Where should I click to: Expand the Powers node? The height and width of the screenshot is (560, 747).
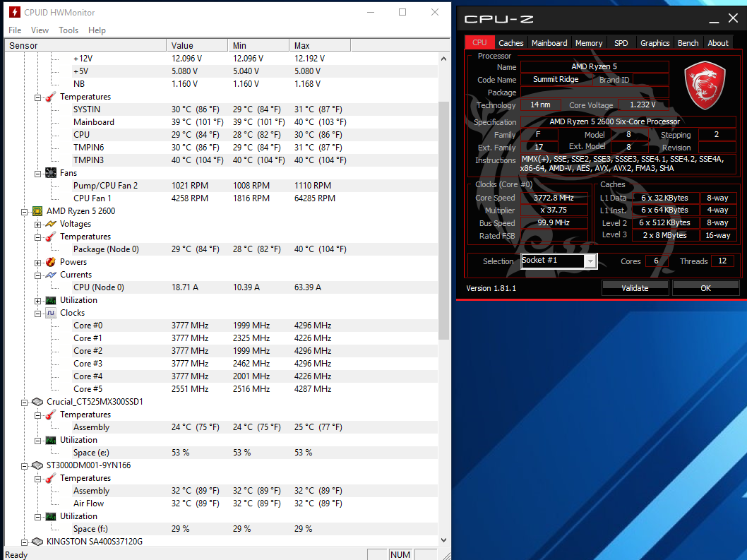tap(37, 262)
